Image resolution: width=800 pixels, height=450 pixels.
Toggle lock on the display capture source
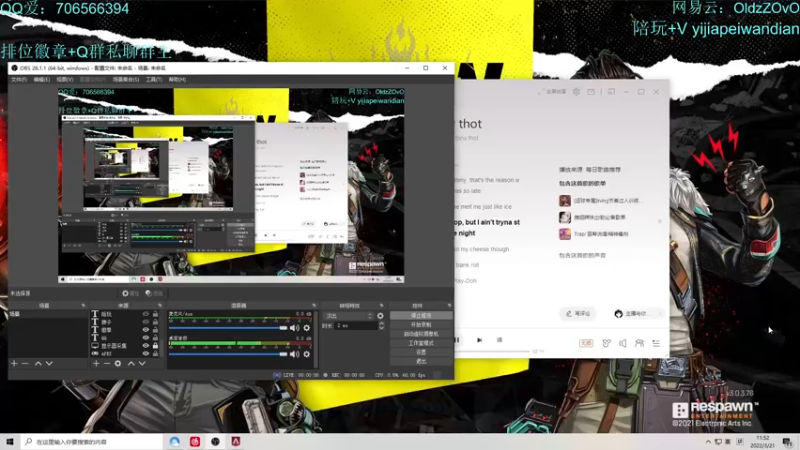(x=155, y=345)
